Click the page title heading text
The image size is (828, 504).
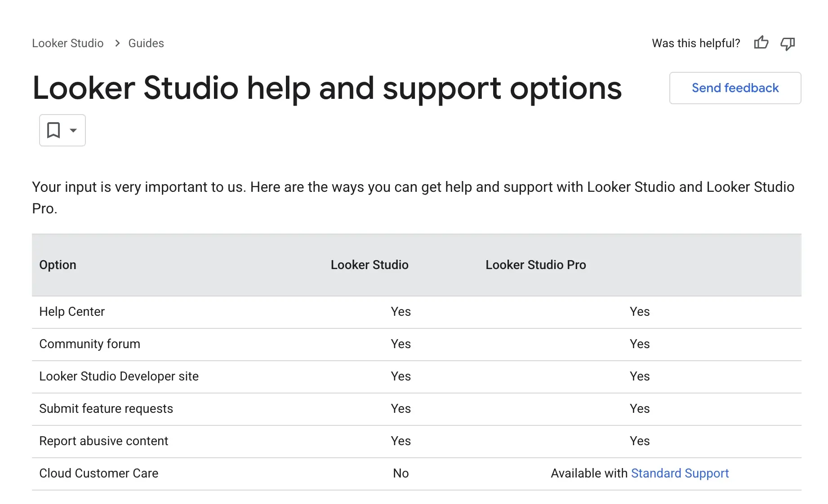[x=327, y=88]
